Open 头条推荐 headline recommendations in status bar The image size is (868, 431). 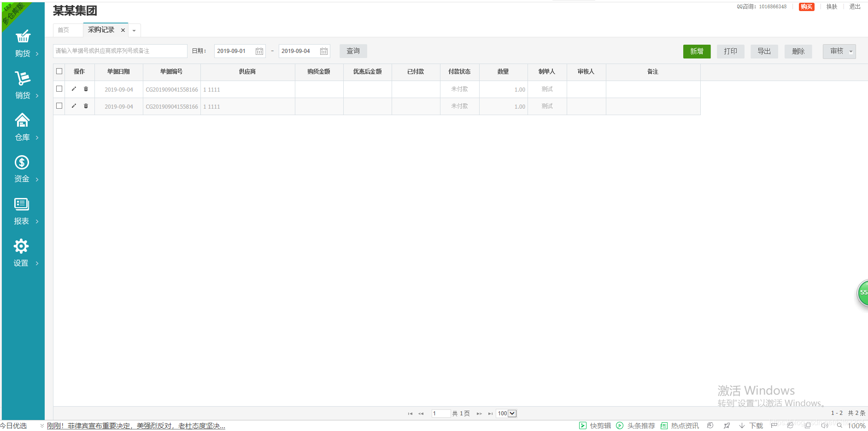click(x=635, y=426)
